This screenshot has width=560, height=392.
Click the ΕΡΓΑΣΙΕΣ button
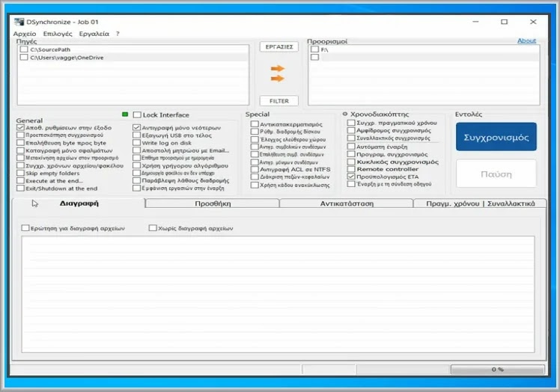[279, 47]
